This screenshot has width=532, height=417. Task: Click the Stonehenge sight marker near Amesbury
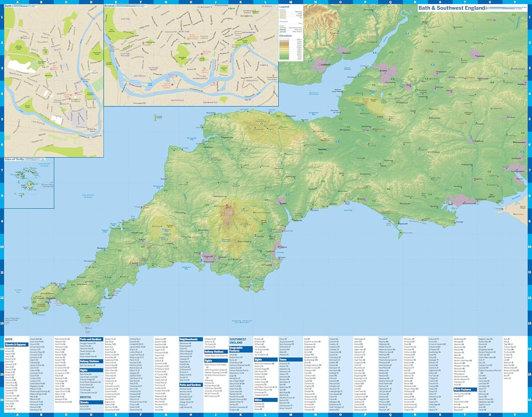pyautogui.click(x=466, y=123)
